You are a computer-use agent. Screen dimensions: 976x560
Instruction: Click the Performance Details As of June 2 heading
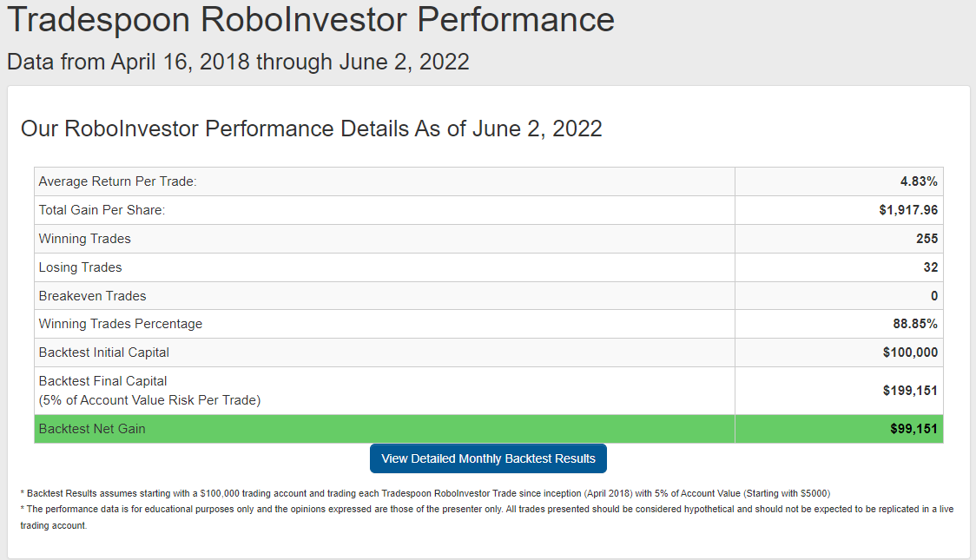[x=311, y=128]
